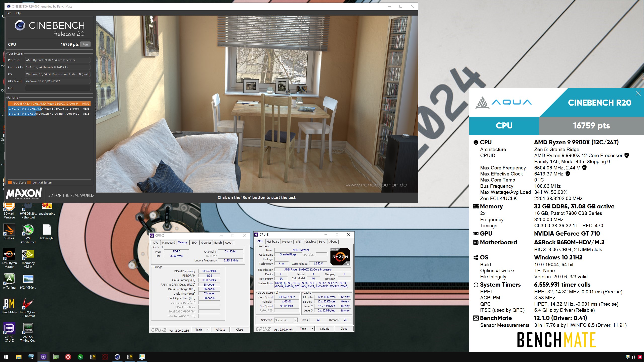Open the 3DMark desktop shortcut
The height and width of the screenshot is (362, 644).
9,232
